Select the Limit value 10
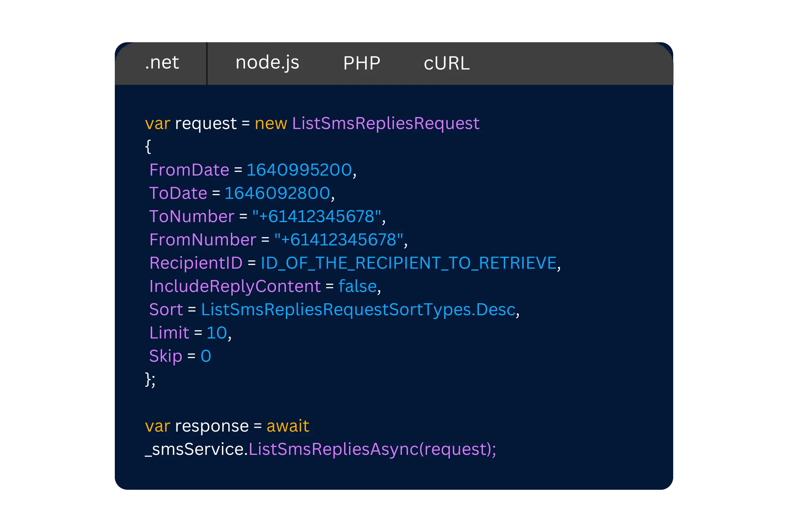 click(217, 333)
